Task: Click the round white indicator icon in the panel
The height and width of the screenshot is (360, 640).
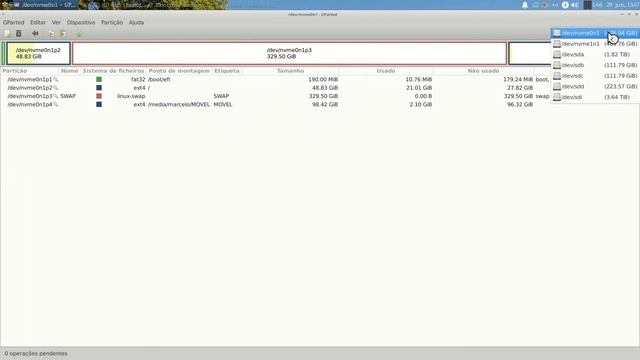Action: pyautogui.click(x=565, y=5)
